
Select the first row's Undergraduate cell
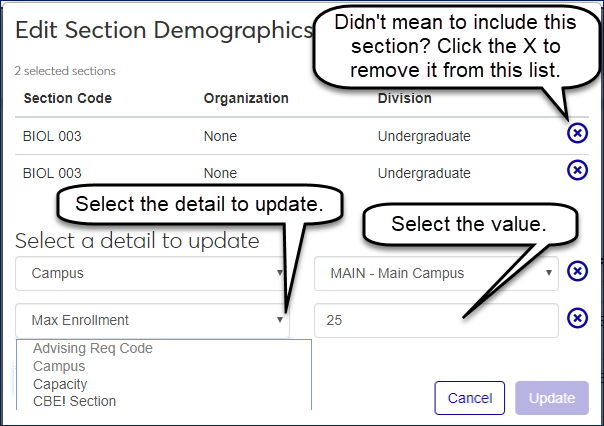pyautogui.click(x=423, y=136)
